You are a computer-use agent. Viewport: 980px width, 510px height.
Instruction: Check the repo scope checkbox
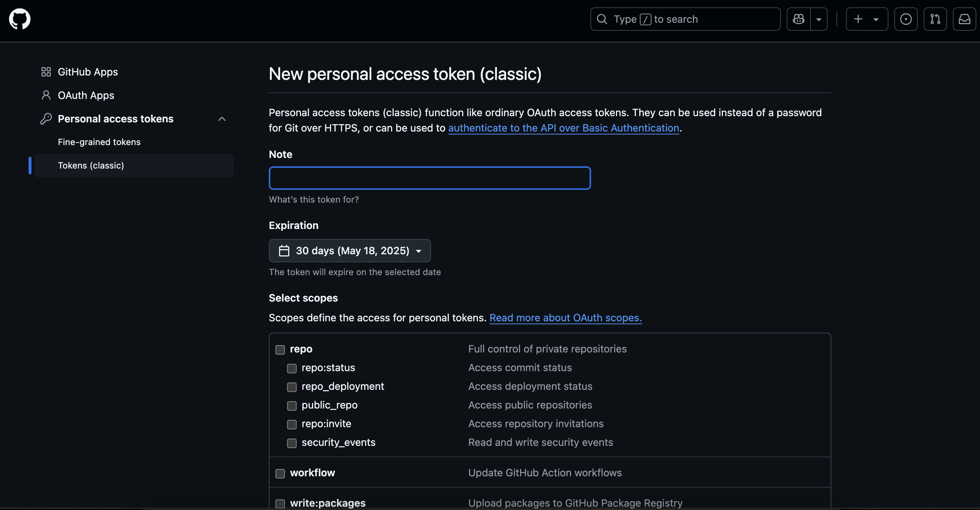[x=280, y=350]
